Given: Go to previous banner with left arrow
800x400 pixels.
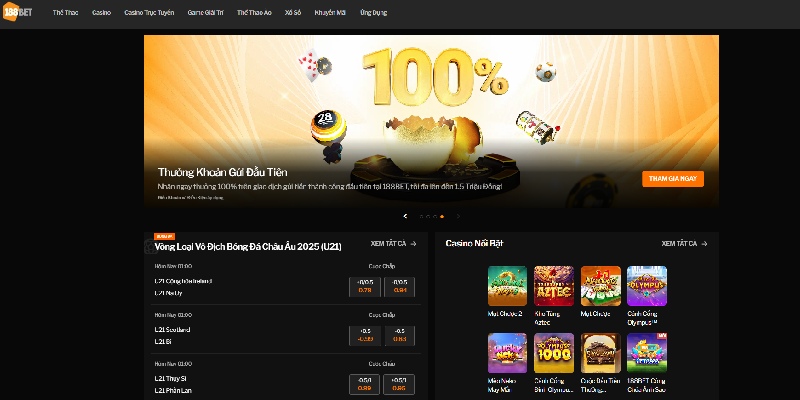Looking at the screenshot, I should pyautogui.click(x=405, y=216).
